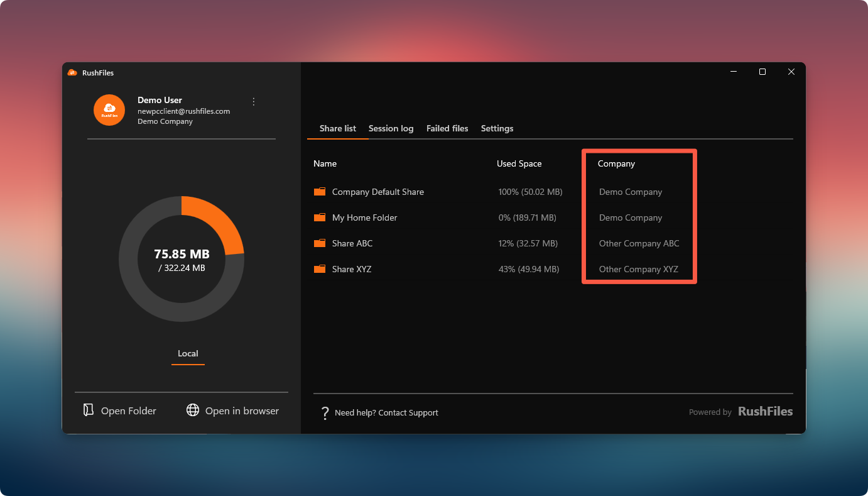Click the Name column header
The height and width of the screenshot is (496, 868).
tap(325, 163)
